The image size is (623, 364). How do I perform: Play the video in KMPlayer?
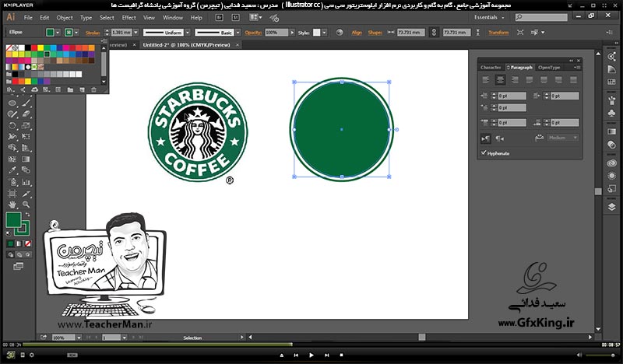pos(311,355)
